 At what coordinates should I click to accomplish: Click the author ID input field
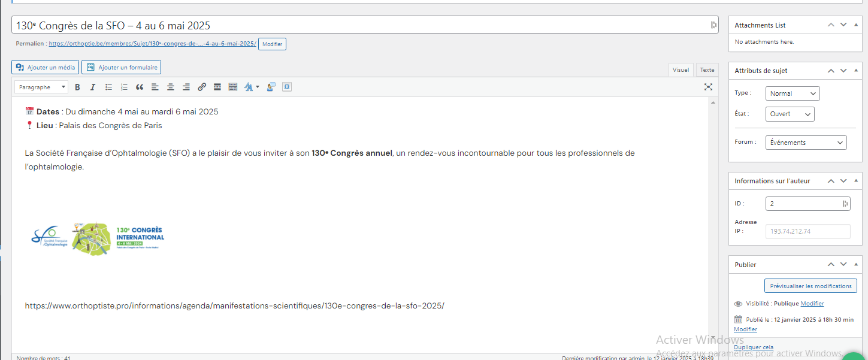click(x=807, y=204)
